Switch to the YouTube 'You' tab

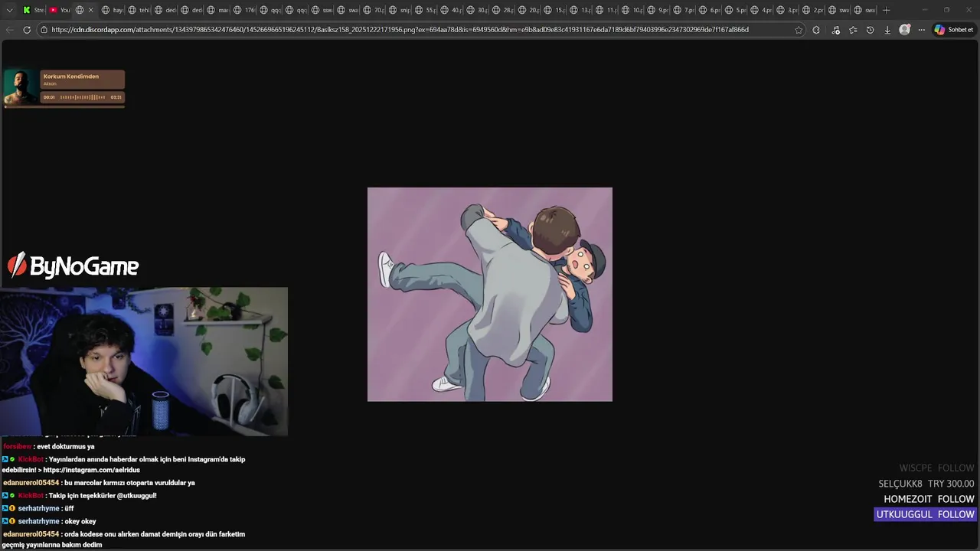59,10
